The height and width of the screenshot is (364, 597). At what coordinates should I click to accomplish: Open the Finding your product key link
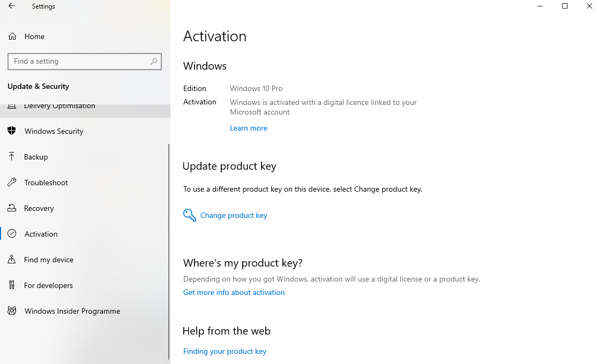pos(225,352)
